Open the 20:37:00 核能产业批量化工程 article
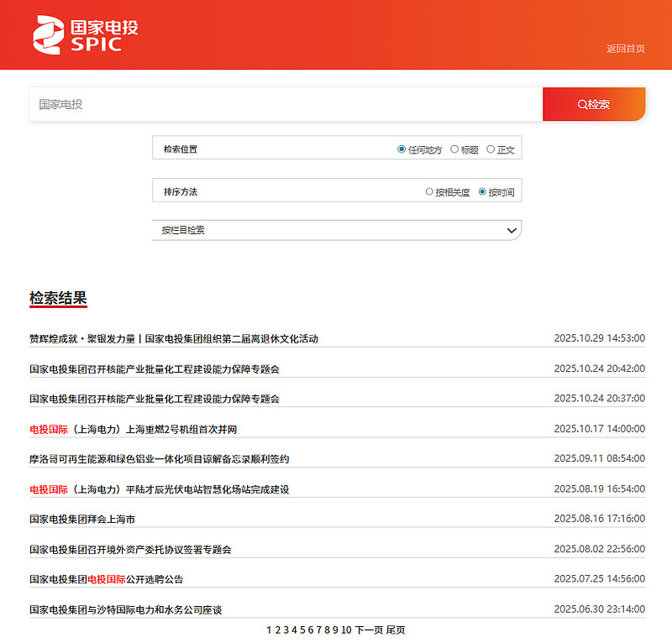Image resolution: width=672 pixels, height=643 pixels. (x=155, y=399)
